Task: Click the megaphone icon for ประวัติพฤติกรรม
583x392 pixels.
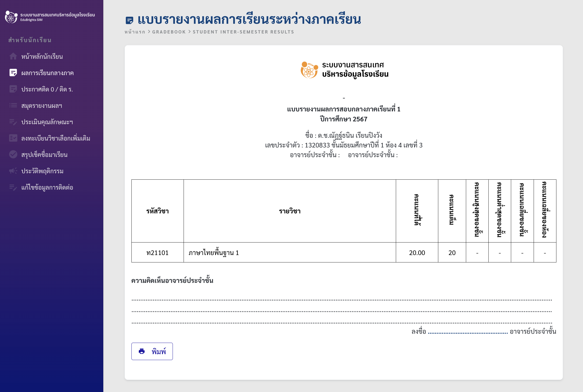Action: (x=13, y=171)
